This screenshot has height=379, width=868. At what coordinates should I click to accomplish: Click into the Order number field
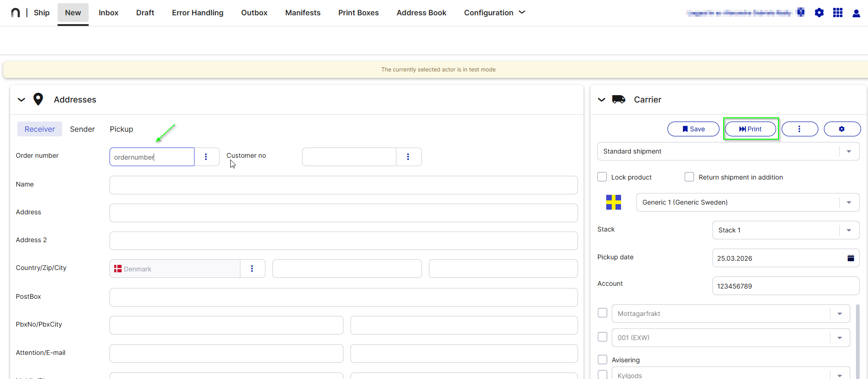click(x=152, y=157)
